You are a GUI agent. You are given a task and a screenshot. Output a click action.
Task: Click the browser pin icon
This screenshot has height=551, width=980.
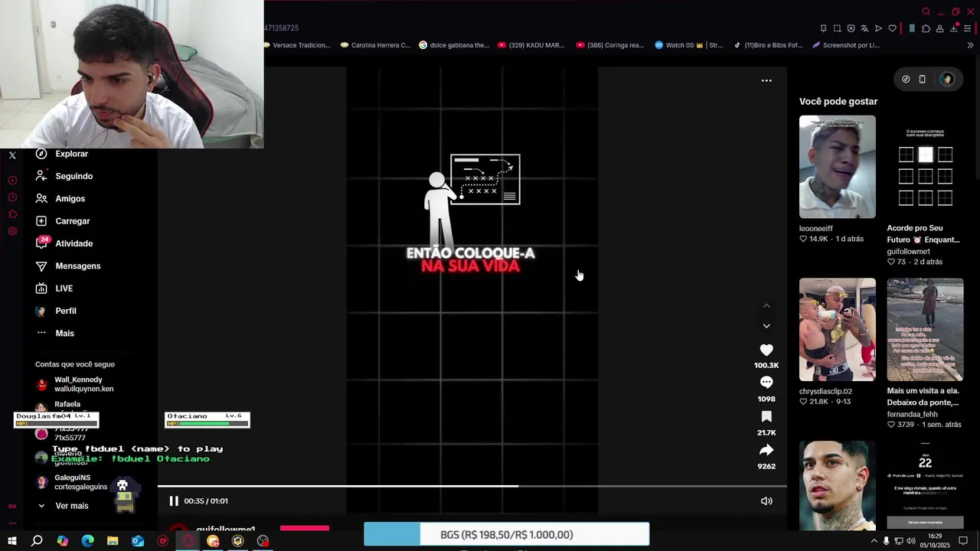tap(823, 28)
